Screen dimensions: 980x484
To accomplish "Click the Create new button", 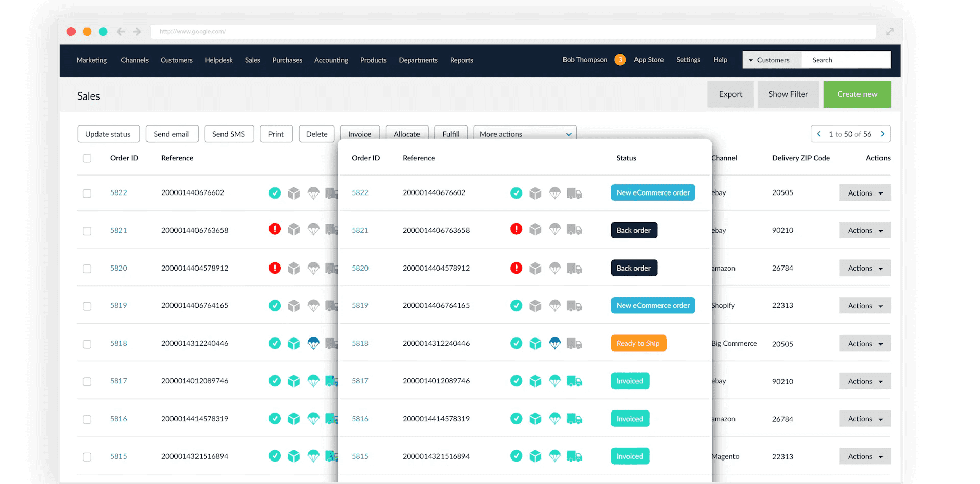I will click(x=857, y=94).
